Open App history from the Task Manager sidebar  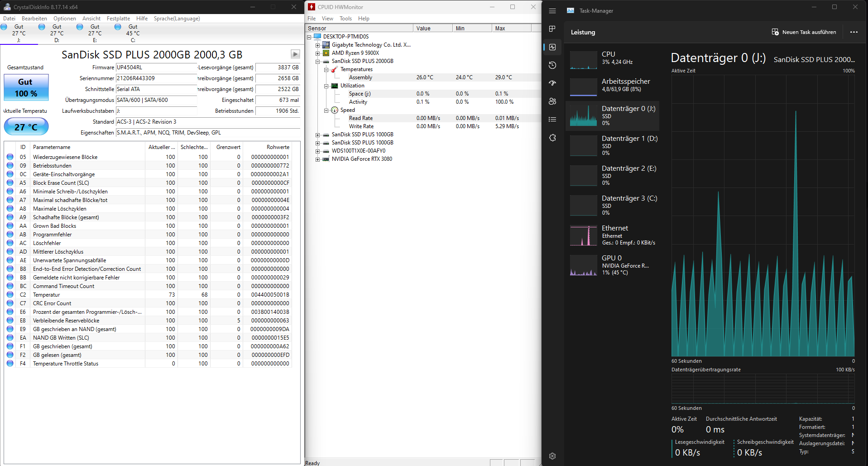click(x=552, y=65)
